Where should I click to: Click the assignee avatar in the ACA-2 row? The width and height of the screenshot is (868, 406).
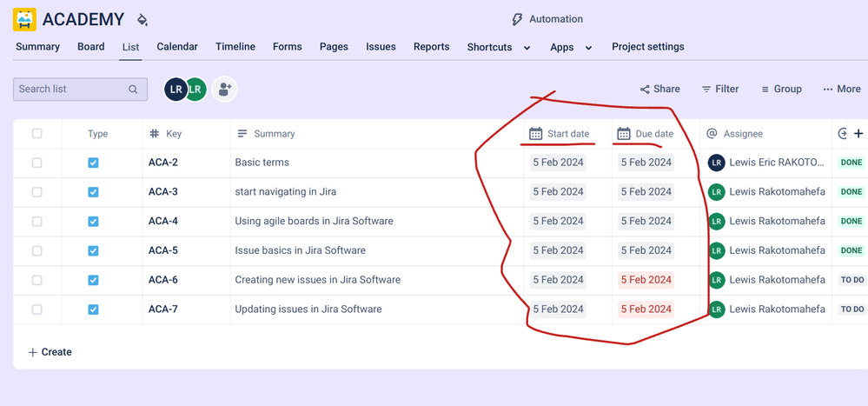click(716, 163)
